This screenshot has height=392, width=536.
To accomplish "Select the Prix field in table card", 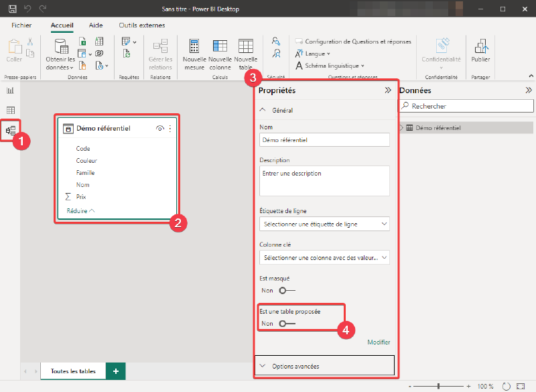I will pos(81,197).
